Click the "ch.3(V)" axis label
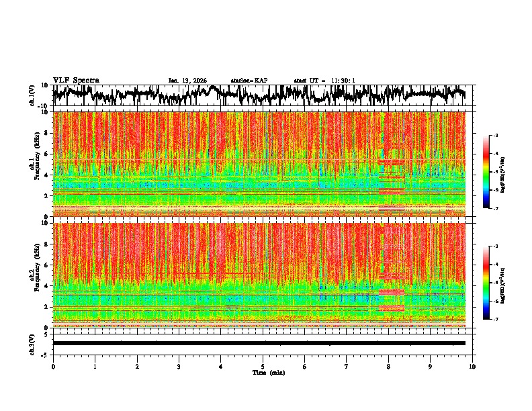 [x=32, y=345]
